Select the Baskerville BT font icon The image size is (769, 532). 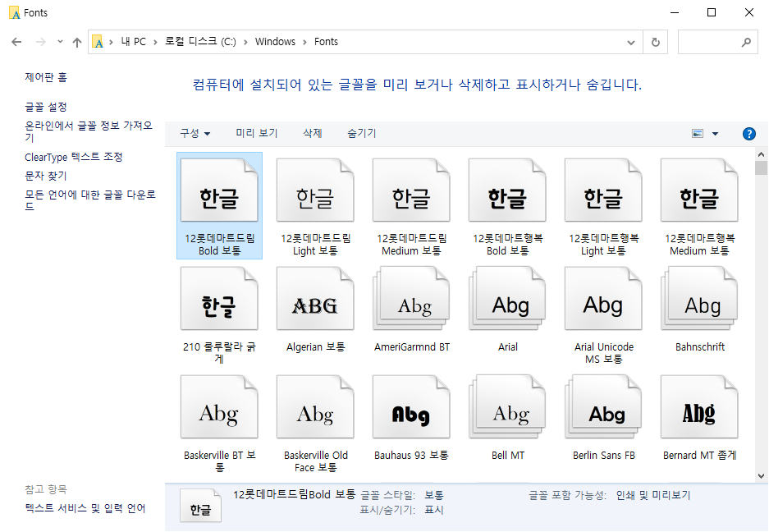pos(219,407)
